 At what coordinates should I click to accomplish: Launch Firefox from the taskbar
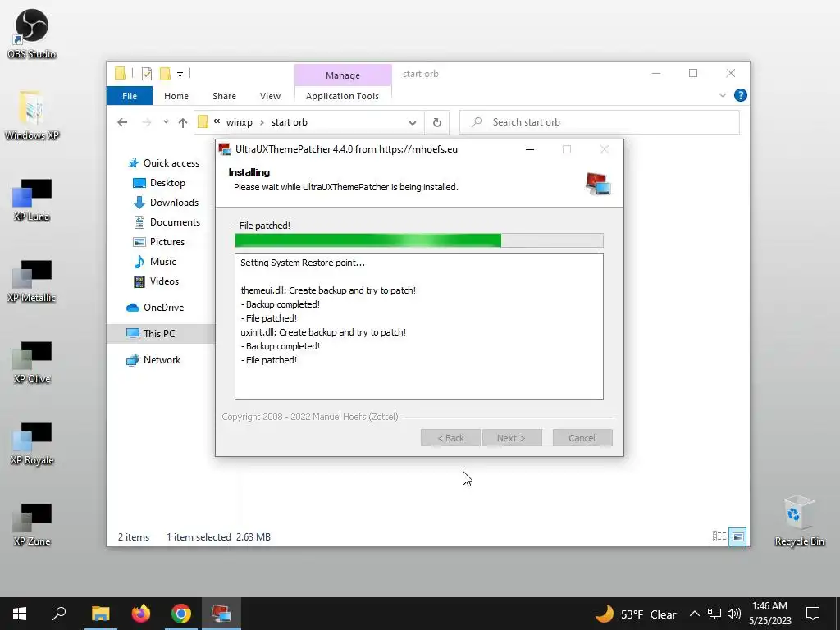(x=141, y=614)
